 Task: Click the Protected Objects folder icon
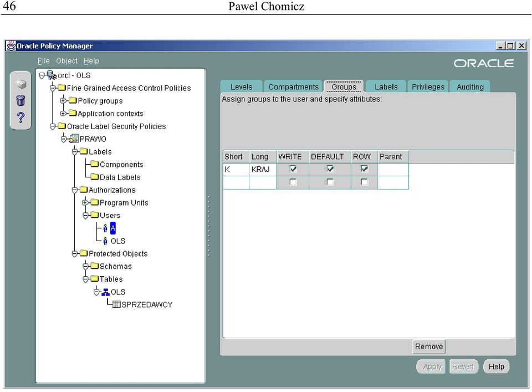click(x=84, y=253)
